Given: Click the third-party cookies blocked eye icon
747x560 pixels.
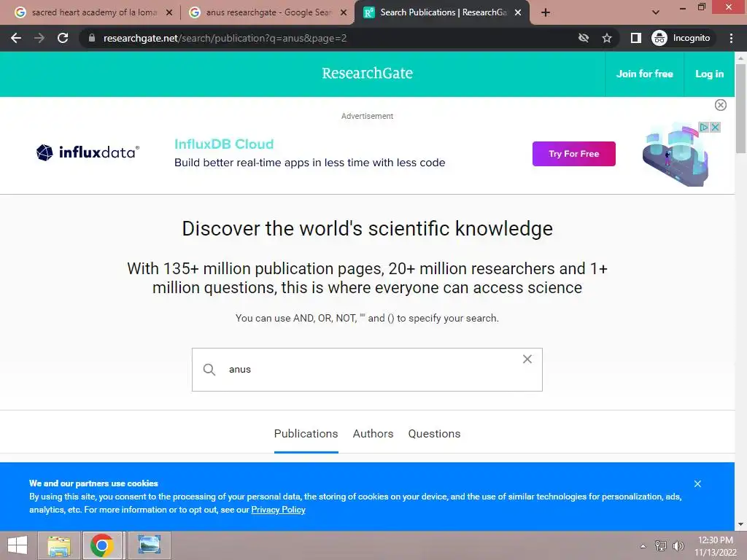Looking at the screenshot, I should pos(584,38).
